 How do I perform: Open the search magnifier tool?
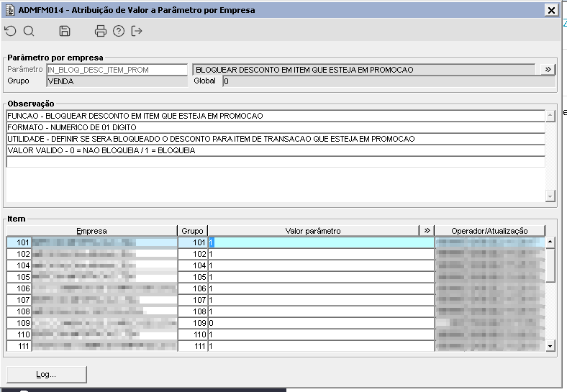tap(29, 31)
